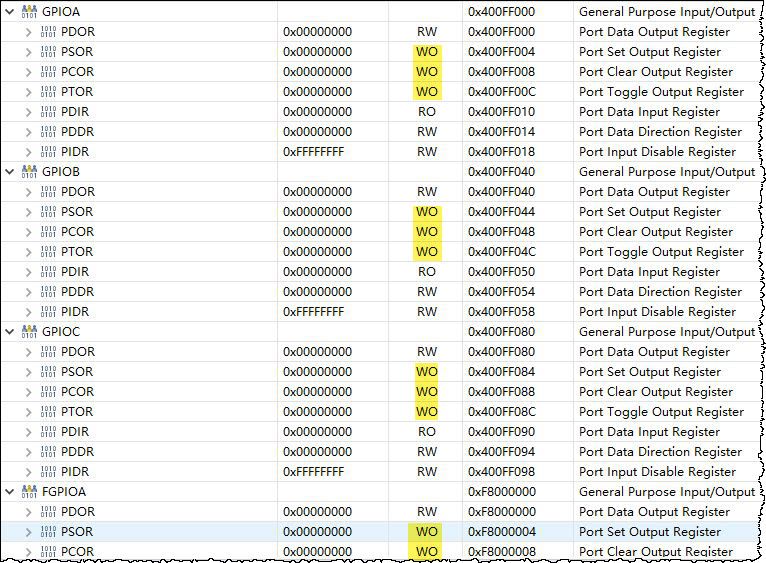Select the FGPIOA tree row label
766x563 pixels.
[x=64, y=492]
